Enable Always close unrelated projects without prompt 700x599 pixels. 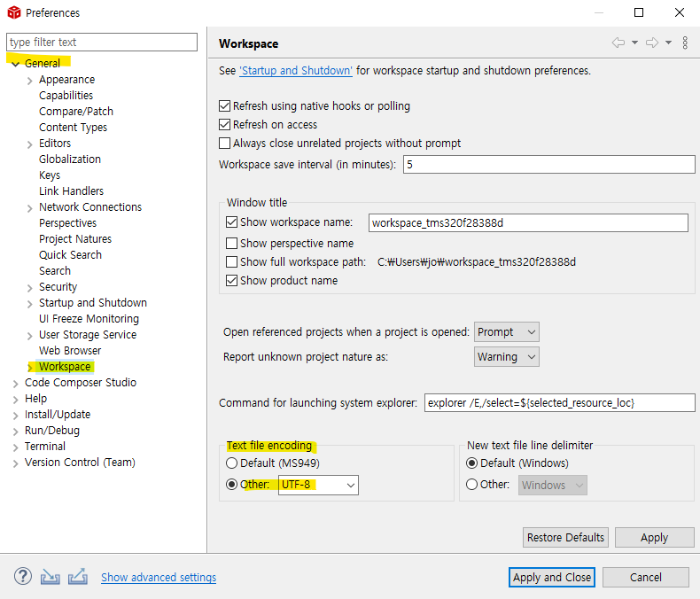224,144
